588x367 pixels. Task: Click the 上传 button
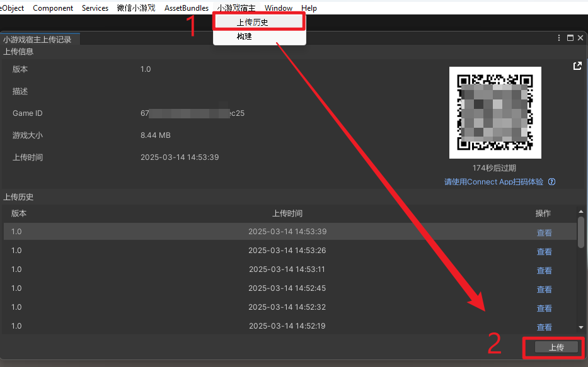[x=556, y=347]
